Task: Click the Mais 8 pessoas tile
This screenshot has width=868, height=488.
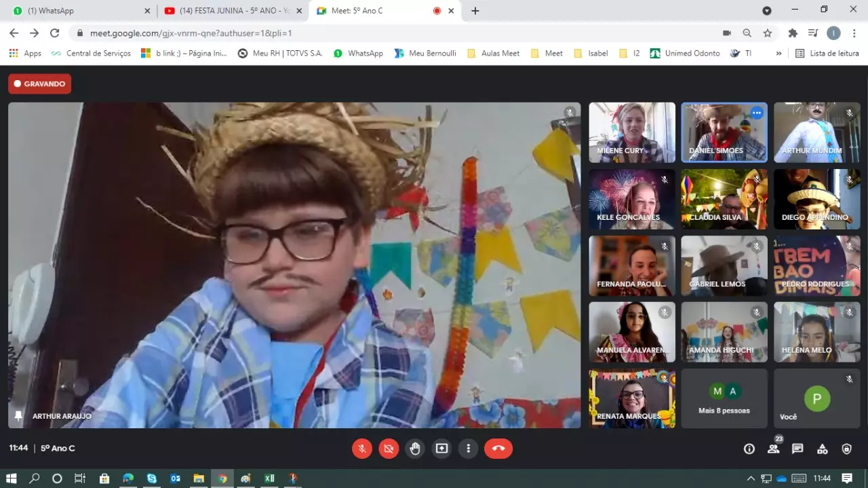Action: [x=724, y=398]
